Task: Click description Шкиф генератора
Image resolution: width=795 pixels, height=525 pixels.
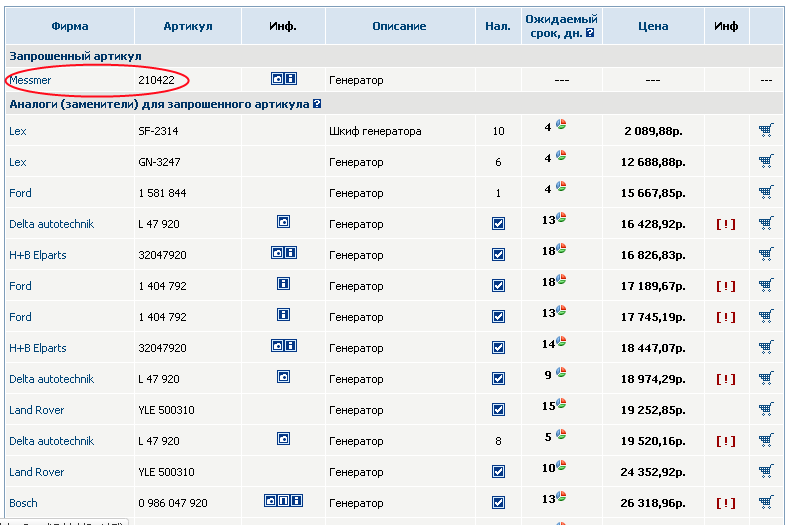Action: [375, 131]
